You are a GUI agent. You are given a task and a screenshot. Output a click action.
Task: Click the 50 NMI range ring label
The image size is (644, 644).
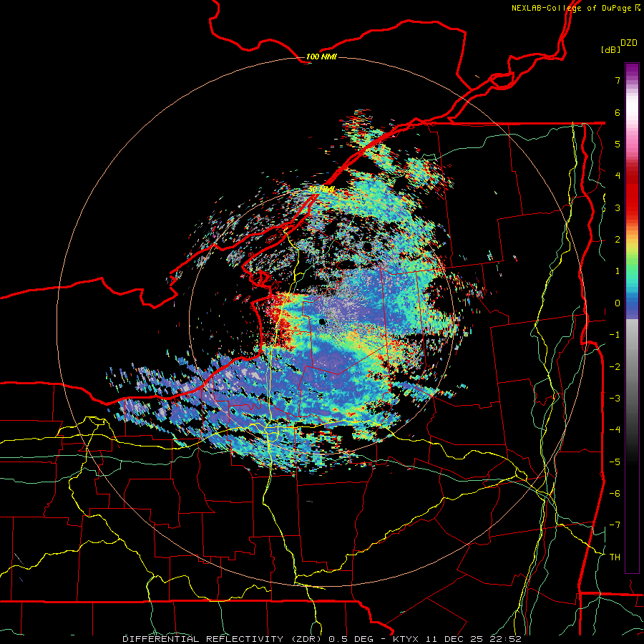(x=321, y=190)
